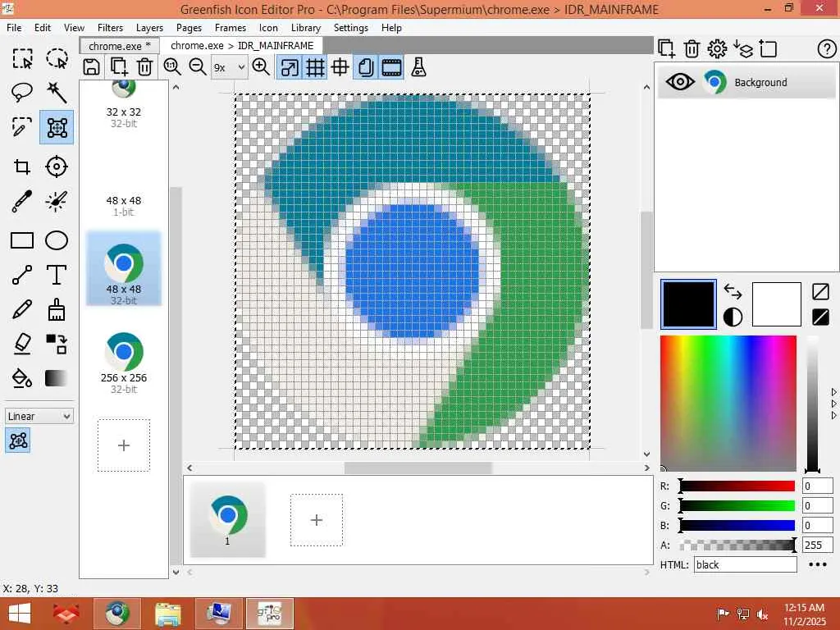Select the rectangle selection tool
This screenshot has height=630, width=840.
pos(22,58)
